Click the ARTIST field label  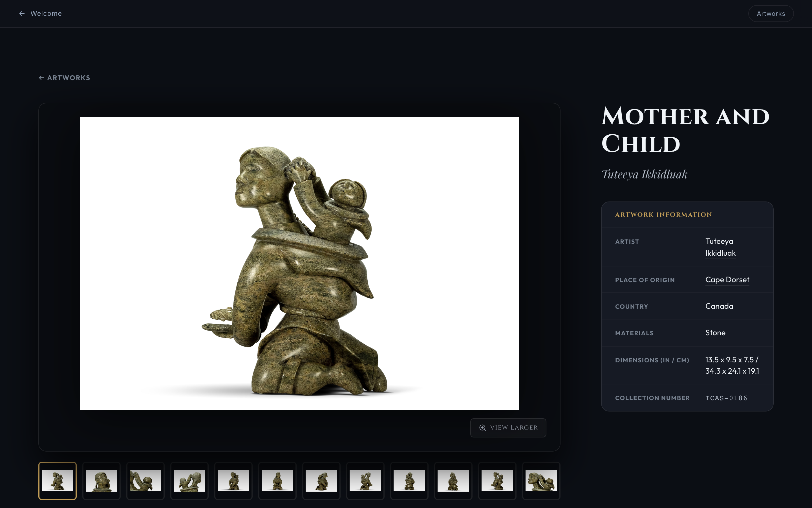pos(627,242)
